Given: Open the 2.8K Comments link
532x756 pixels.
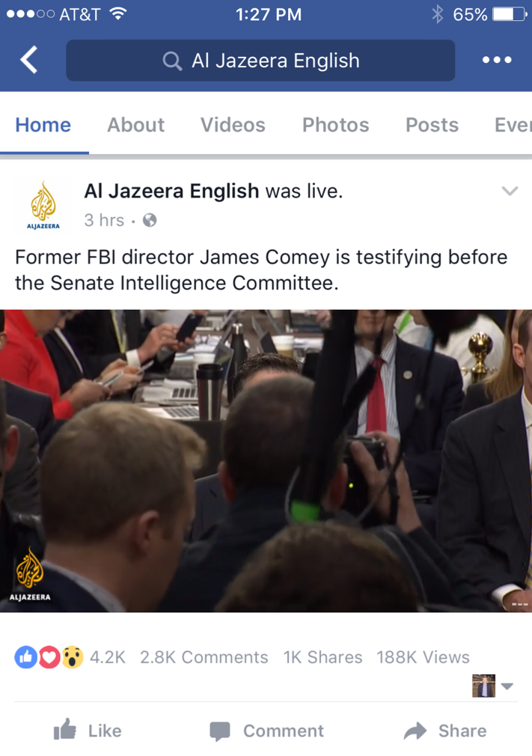Looking at the screenshot, I should click(204, 657).
